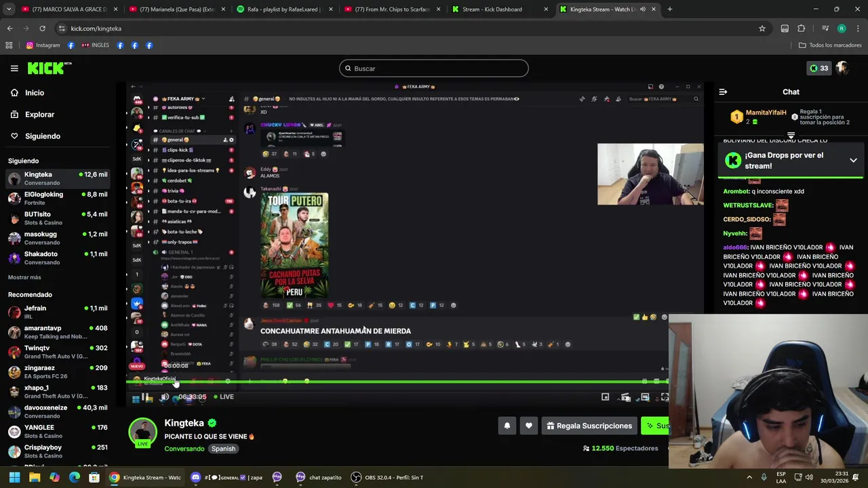Open Crisplayboy recommended channel
868x488 pixels.
pyautogui.click(x=58, y=451)
